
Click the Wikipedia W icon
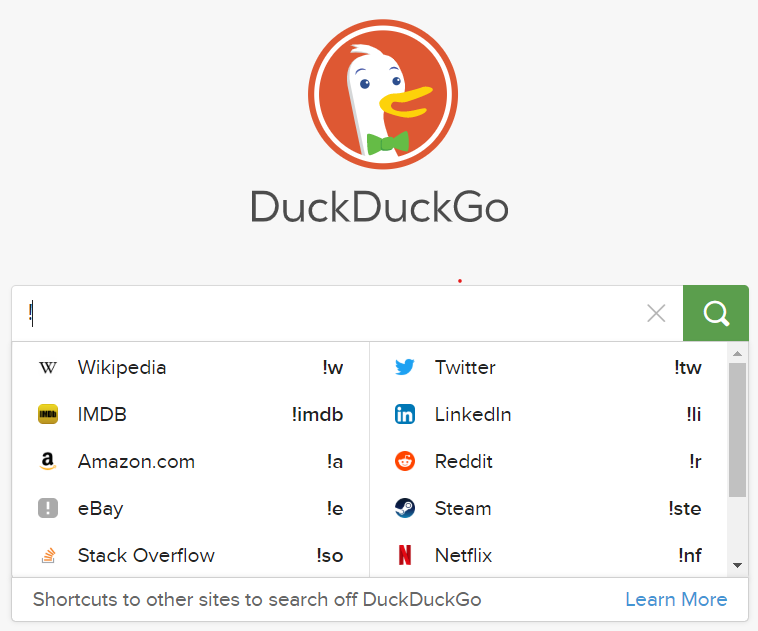click(x=48, y=367)
